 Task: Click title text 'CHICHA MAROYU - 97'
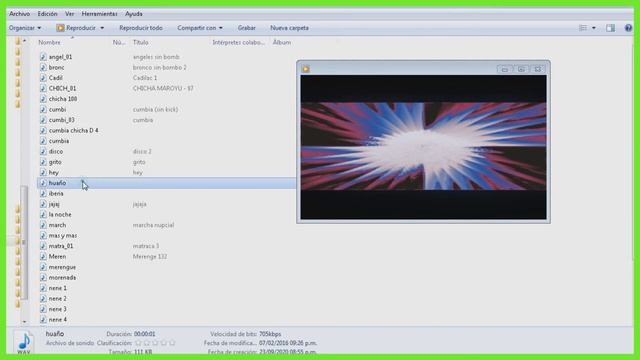(163, 88)
